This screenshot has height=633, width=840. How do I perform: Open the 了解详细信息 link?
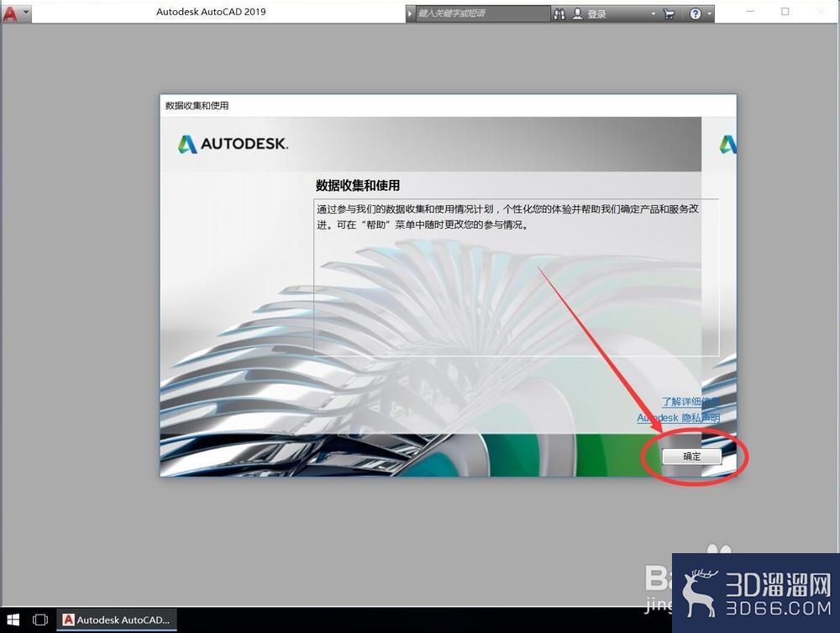click(690, 402)
